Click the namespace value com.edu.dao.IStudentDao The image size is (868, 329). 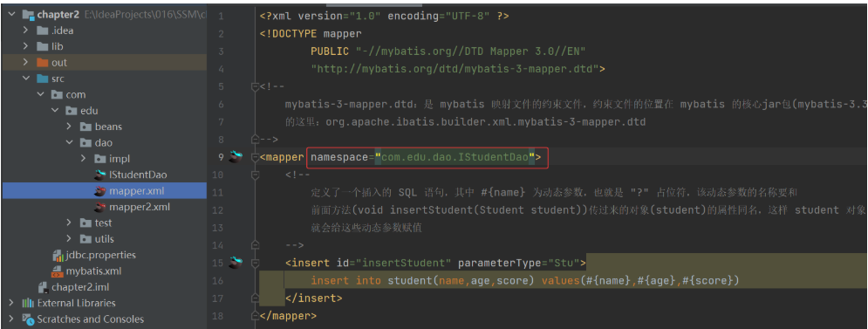[455, 157]
